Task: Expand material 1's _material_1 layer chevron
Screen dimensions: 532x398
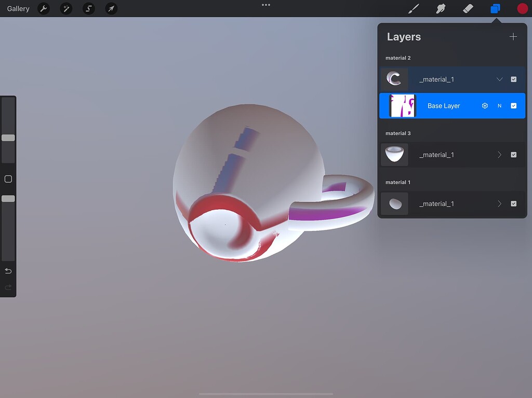Action: tap(499, 203)
